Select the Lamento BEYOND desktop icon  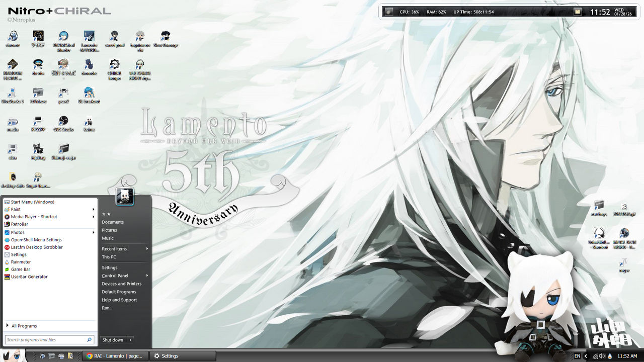point(89,41)
